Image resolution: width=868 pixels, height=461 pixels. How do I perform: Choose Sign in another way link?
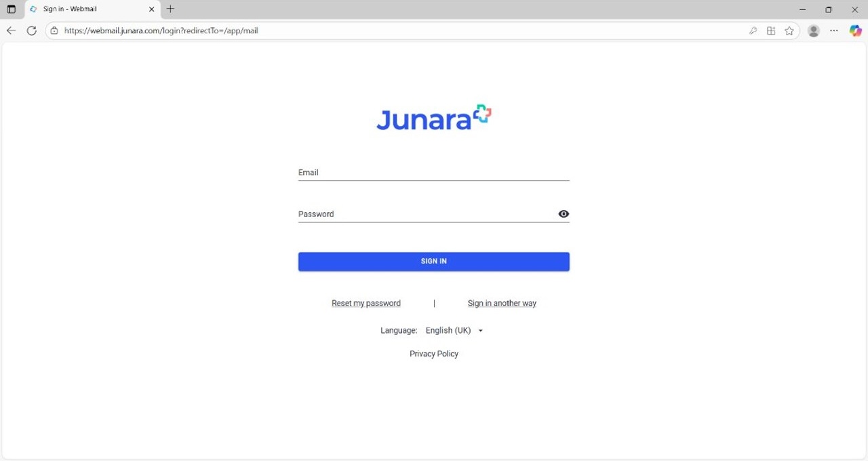pyautogui.click(x=502, y=303)
